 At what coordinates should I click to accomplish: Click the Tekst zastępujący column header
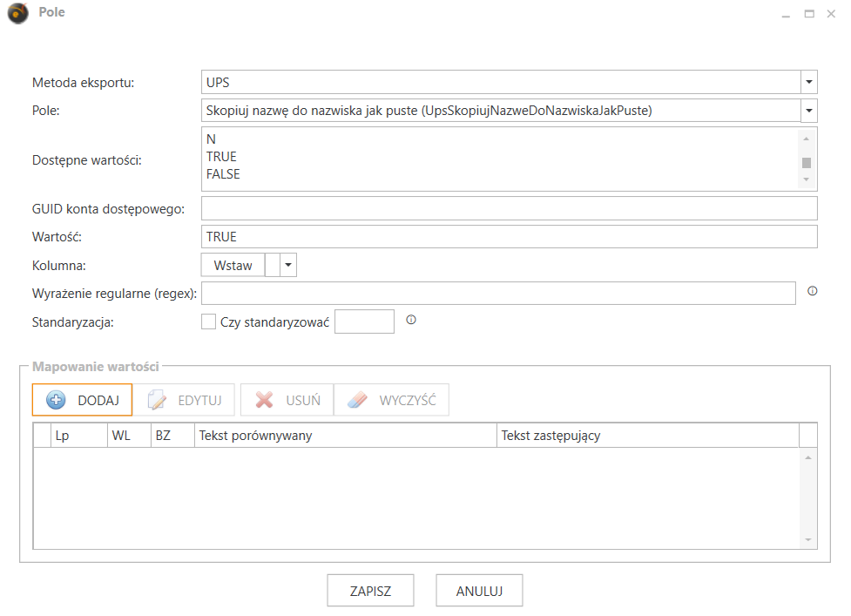click(x=648, y=436)
